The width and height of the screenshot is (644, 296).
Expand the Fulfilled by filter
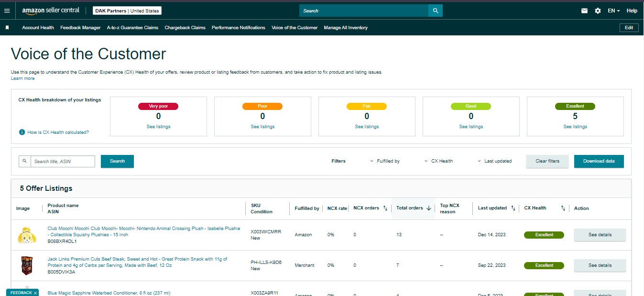click(x=385, y=161)
